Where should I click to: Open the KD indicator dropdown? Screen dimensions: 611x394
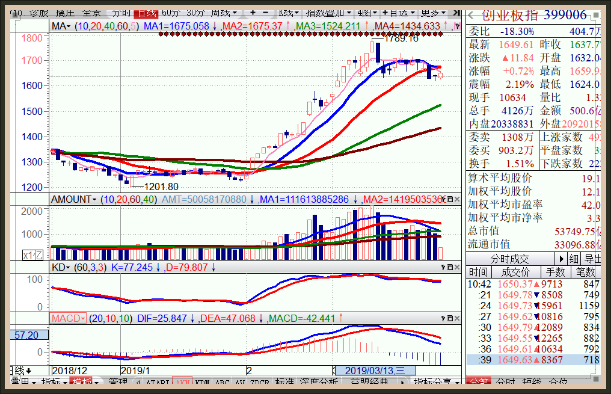(60, 267)
